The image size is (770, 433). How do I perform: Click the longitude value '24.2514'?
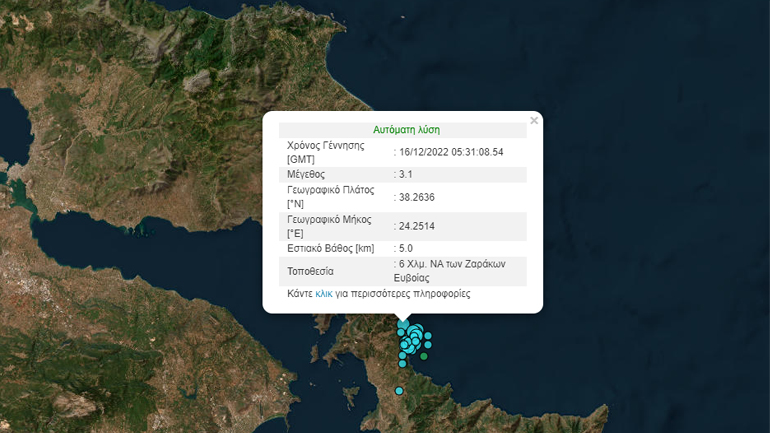[416, 226]
